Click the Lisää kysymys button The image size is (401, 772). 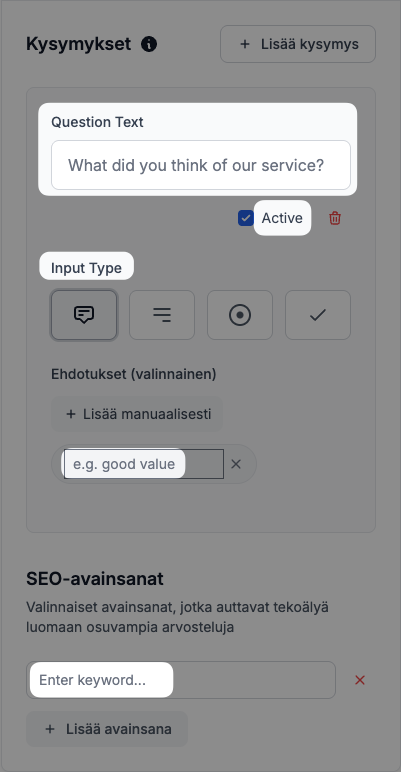298,44
